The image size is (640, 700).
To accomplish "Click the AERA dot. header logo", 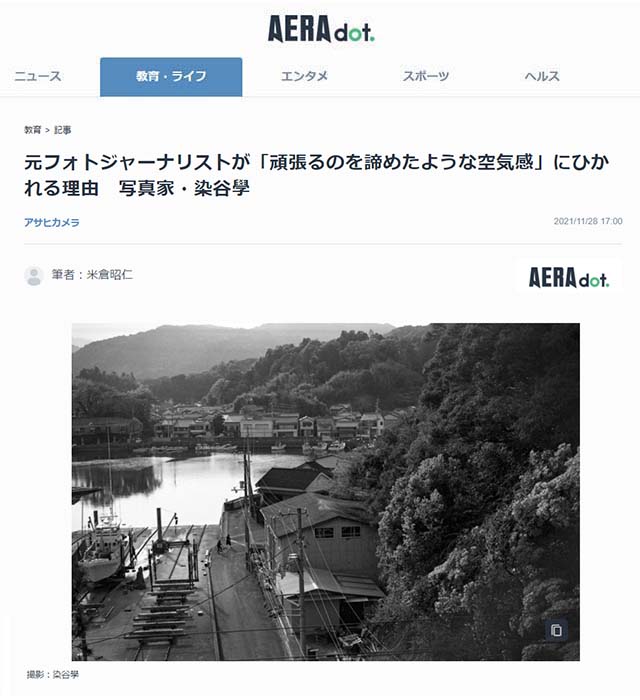I will point(321,29).
